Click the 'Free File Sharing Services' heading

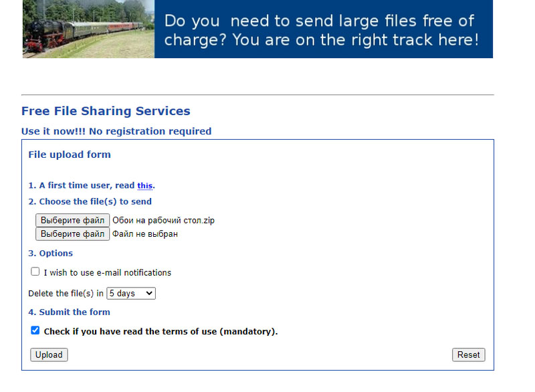coord(106,111)
